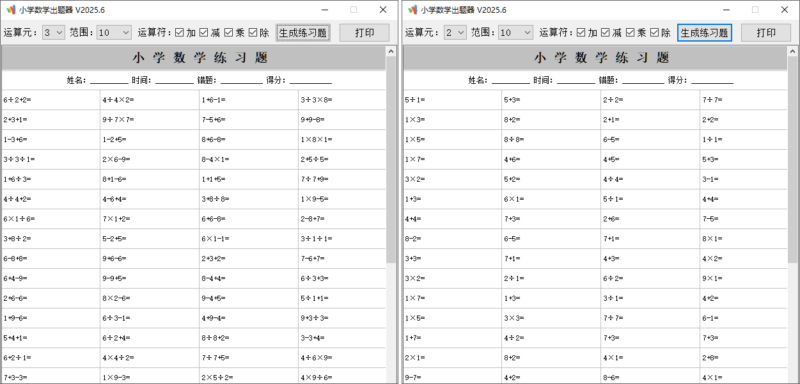Click the 得分 blank line in the left worksheet

[311, 81]
